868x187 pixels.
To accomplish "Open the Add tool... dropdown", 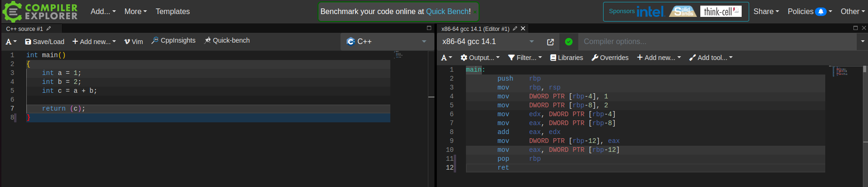I will click(711, 58).
